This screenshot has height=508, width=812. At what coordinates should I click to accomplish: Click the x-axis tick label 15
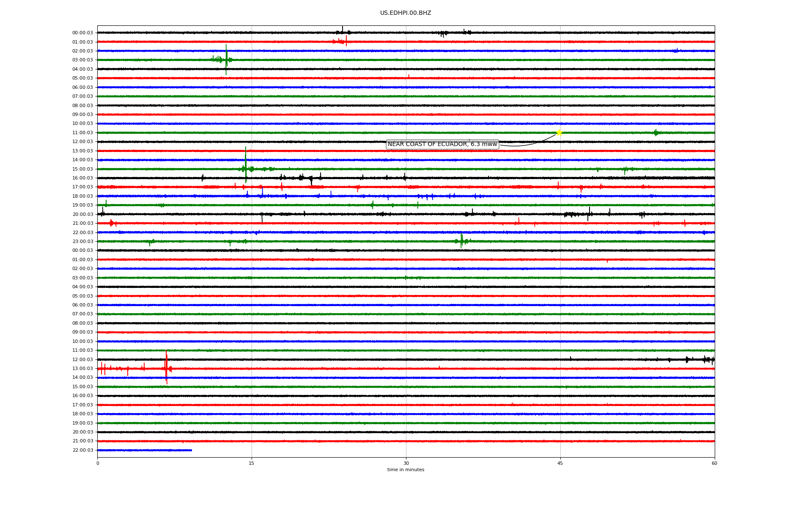(x=252, y=463)
